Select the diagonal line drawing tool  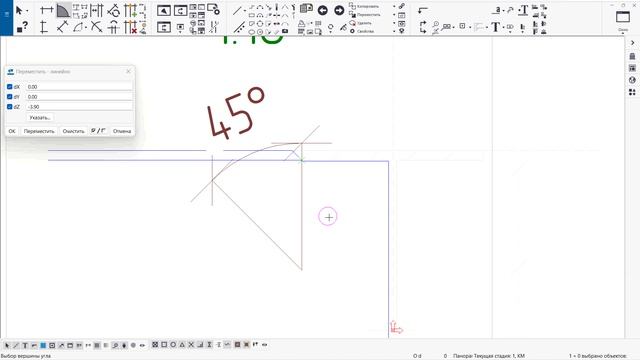[236, 11]
